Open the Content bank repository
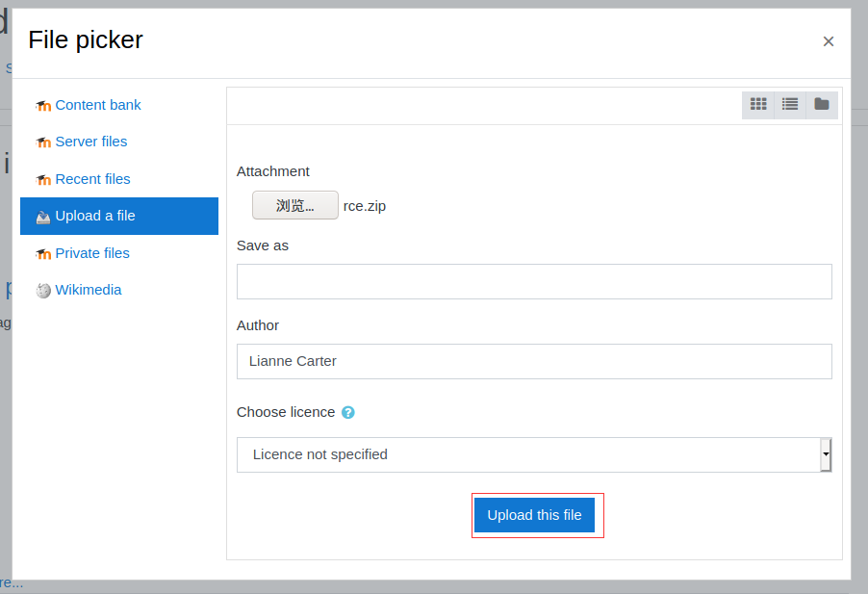 pos(98,105)
